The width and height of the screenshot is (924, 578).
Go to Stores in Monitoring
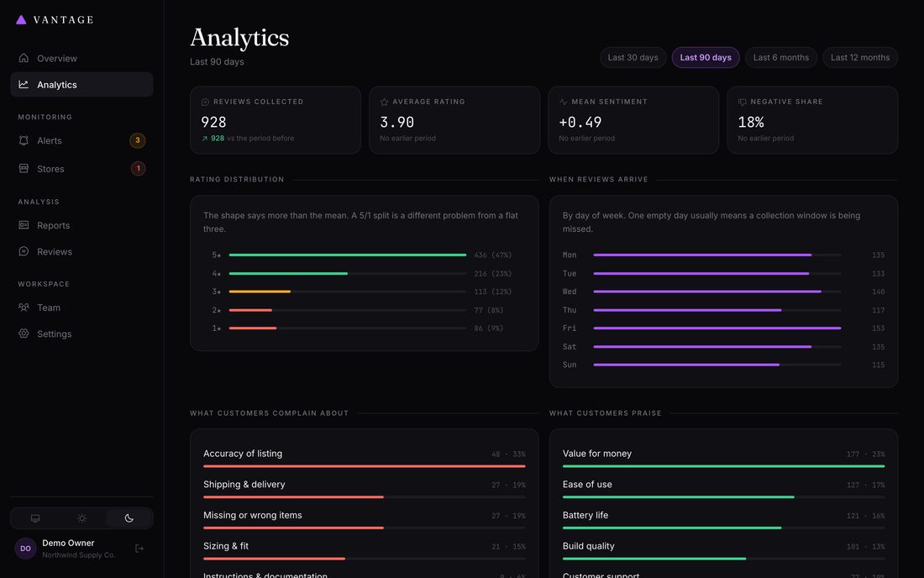click(x=82, y=169)
